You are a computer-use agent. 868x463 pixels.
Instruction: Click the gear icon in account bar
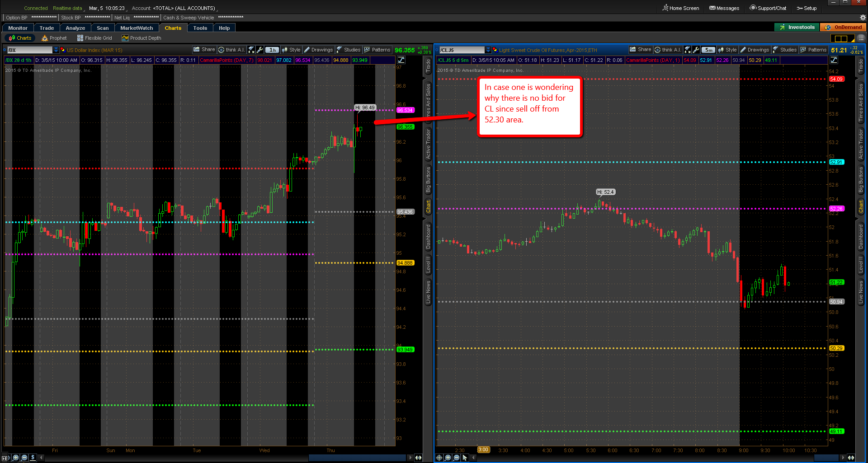tap(863, 18)
